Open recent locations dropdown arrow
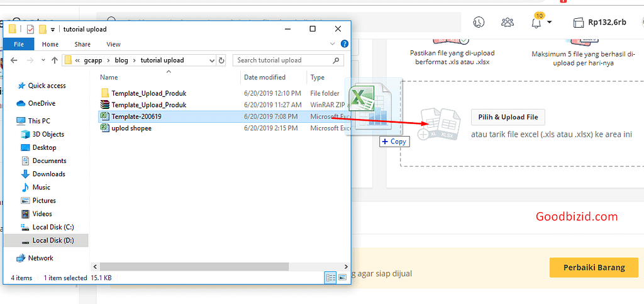The width and height of the screenshot is (644, 304). (x=43, y=60)
